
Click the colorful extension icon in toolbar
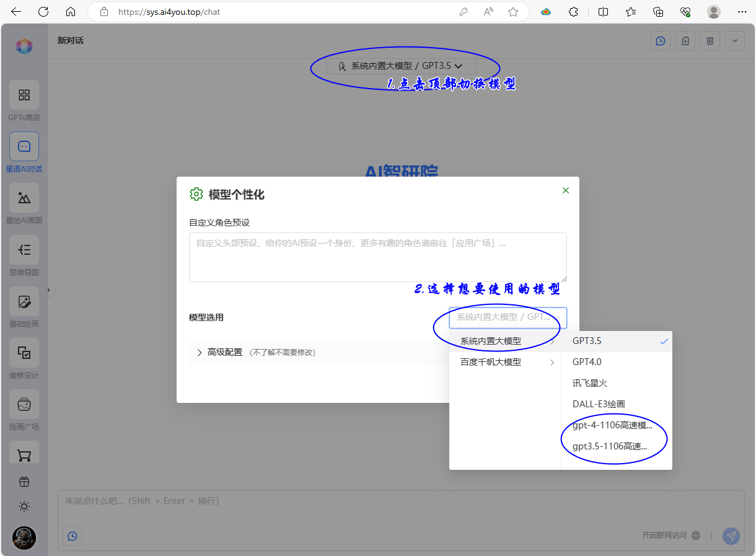point(546,12)
